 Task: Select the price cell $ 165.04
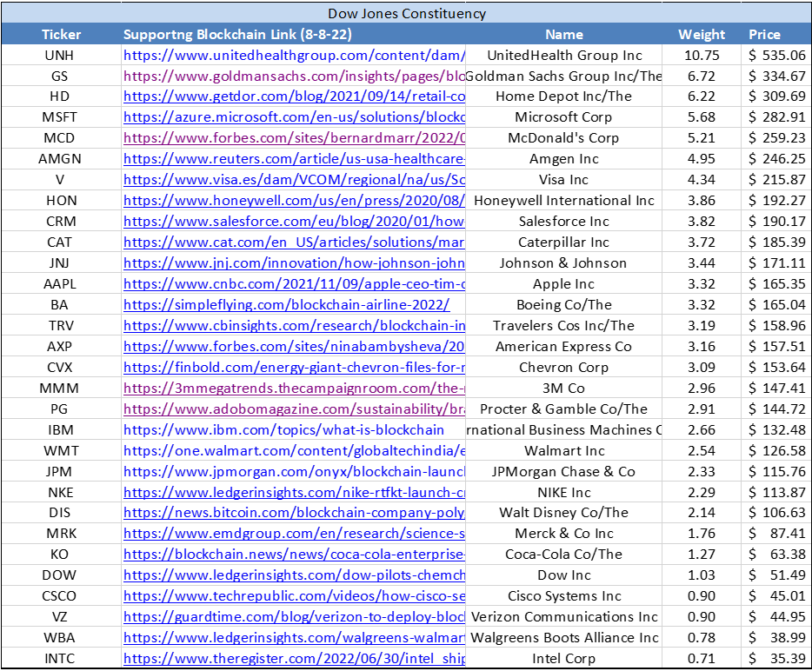coord(776,304)
